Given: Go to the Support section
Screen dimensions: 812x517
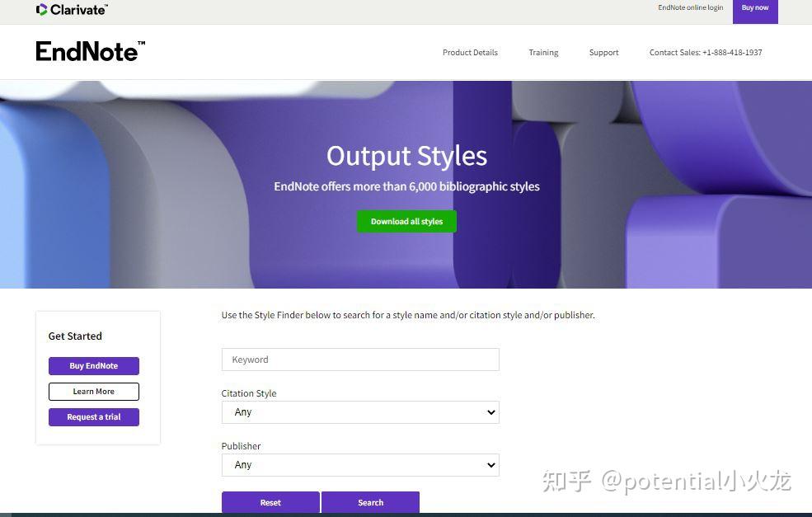Looking at the screenshot, I should pos(603,52).
